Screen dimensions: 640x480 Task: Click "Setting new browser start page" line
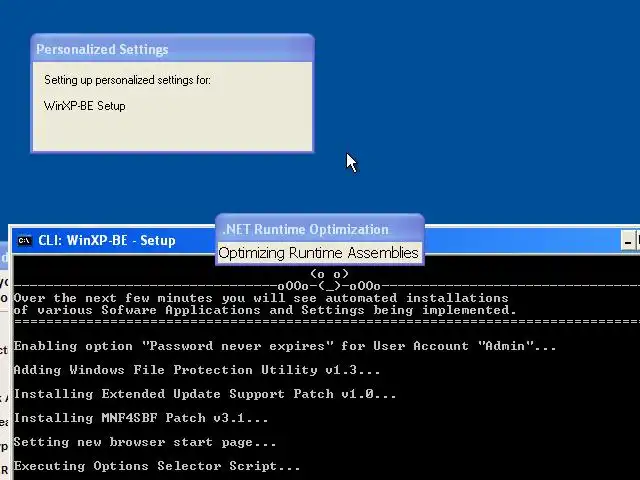pyautogui.click(x=145, y=442)
